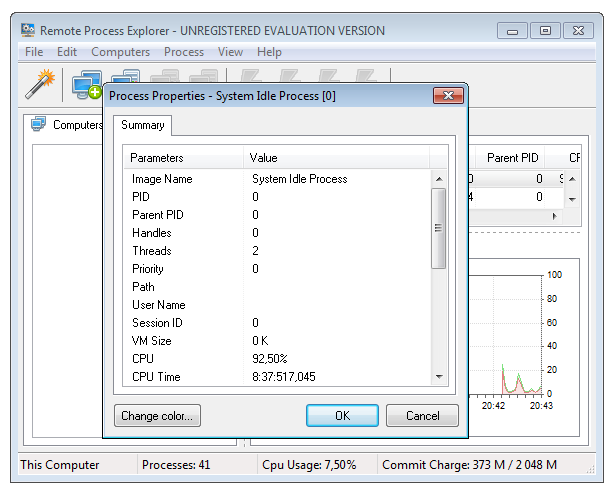Open the View menu

tap(230, 52)
